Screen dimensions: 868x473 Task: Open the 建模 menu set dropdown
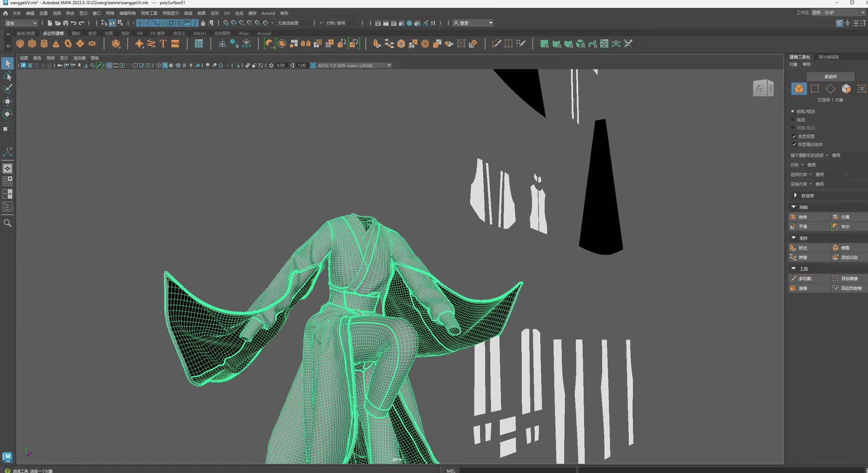pyautogui.click(x=21, y=23)
